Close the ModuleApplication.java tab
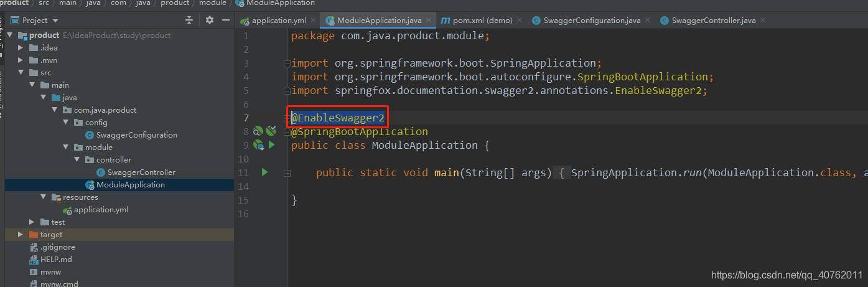The image size is (868, 287). (429, 21)
